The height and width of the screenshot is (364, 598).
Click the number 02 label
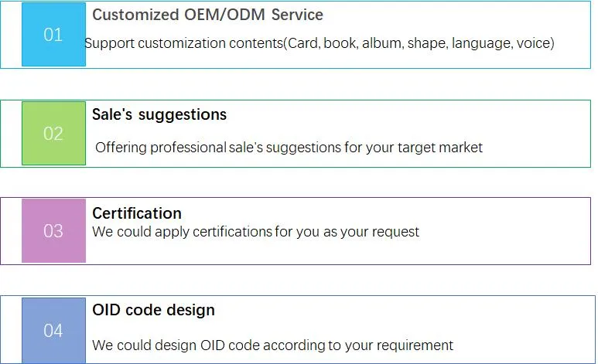pyautogui.click(x=53, y=134)
